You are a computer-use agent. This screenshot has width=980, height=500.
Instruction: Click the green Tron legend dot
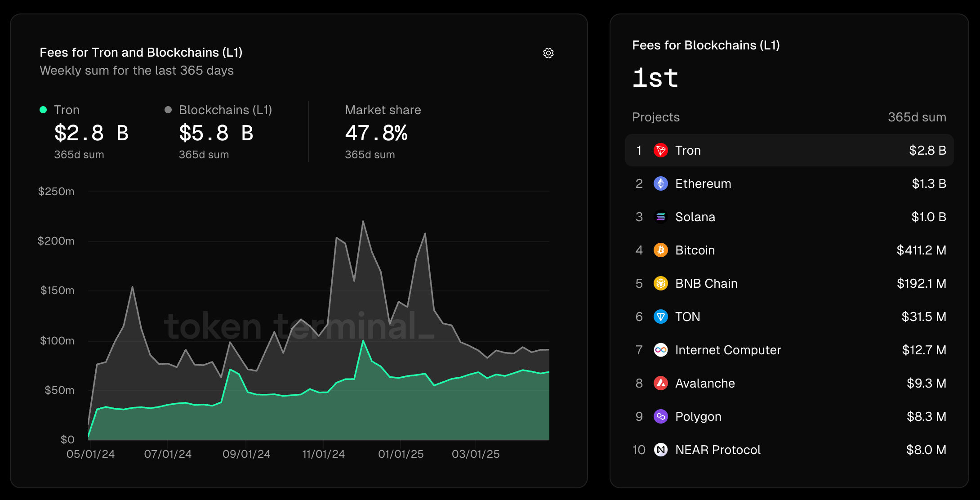click(43, 109)
